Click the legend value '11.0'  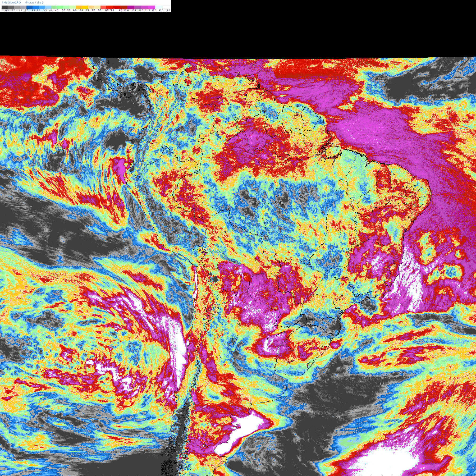[x=141, y=10]
